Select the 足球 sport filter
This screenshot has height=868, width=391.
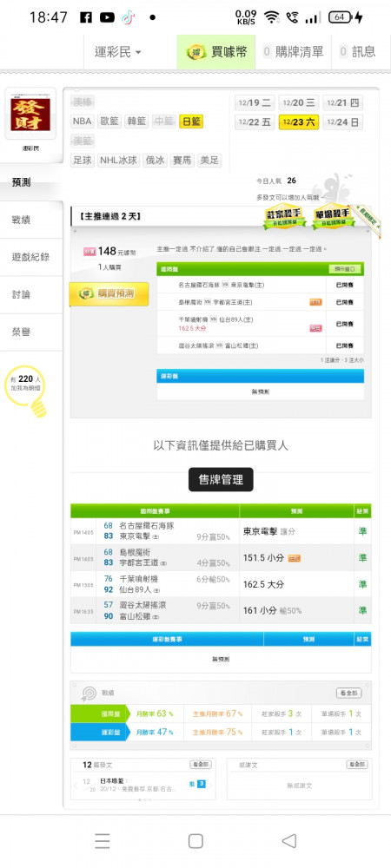click(x=83, y=161)
